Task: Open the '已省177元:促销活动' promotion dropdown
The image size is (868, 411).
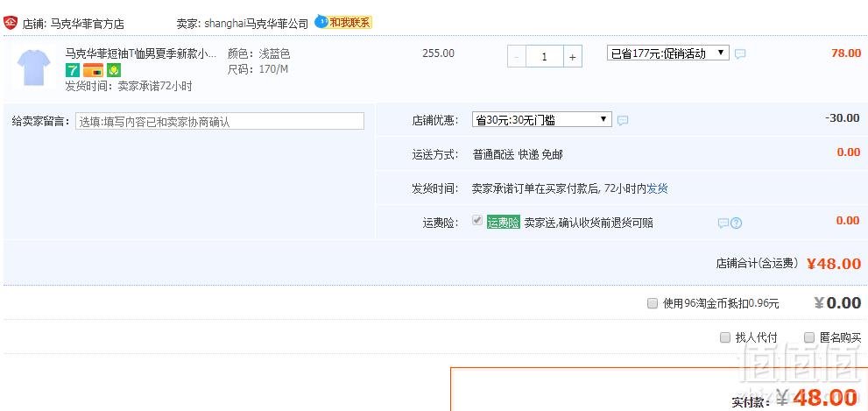Action: click(668, 53)
